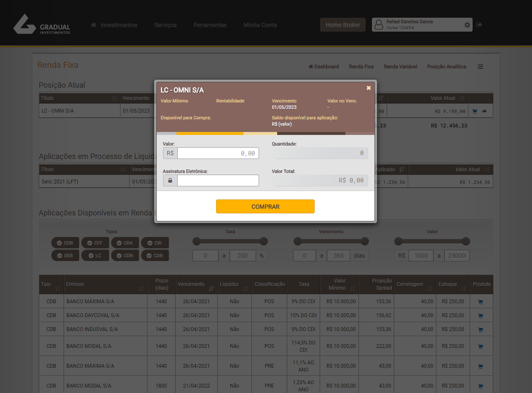The image size is (532, 393).
Task: Disable the CRA filter in Tipos
Action: point(125,242)
